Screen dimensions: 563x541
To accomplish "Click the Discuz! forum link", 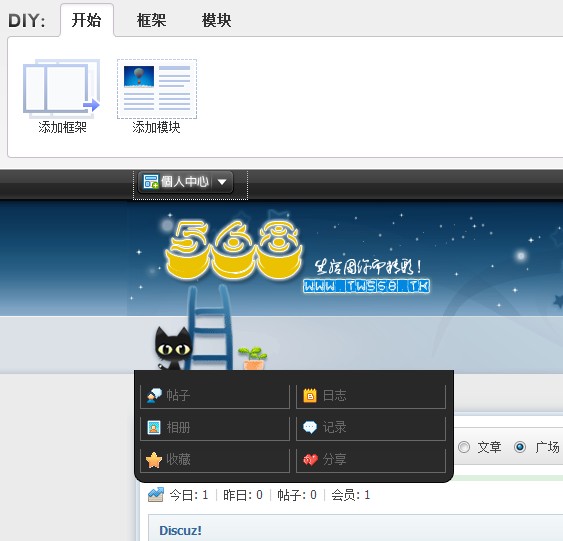I will point(180,530).
